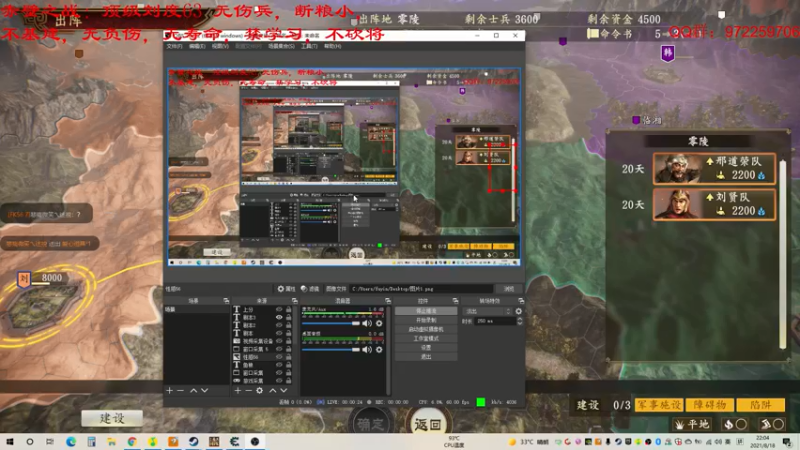The width and height of the screenshot is (800, 450).
Task: Open Steam from the taskbar
Action: [x=193, y=441]
